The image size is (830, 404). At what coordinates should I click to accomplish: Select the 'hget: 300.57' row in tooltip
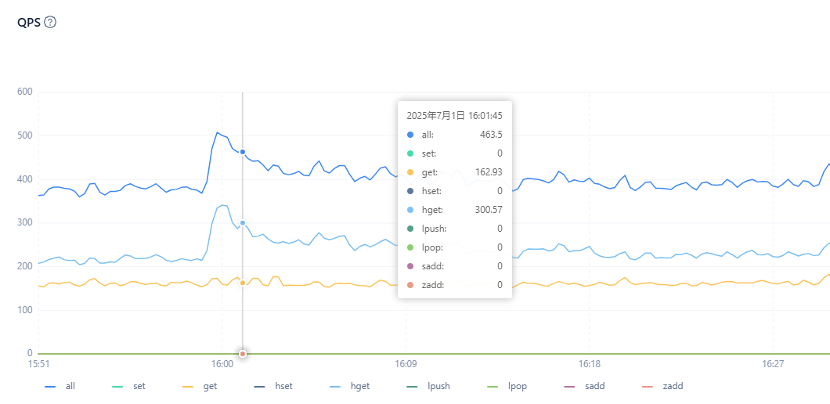[454, 210]
